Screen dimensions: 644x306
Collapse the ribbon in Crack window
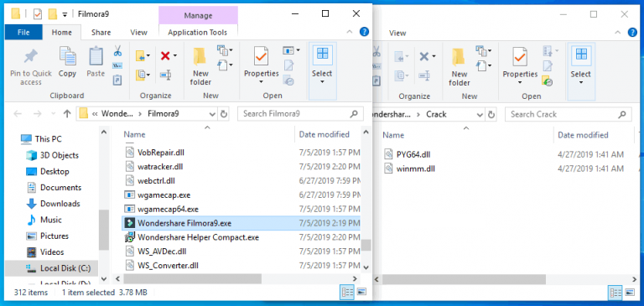618,33
